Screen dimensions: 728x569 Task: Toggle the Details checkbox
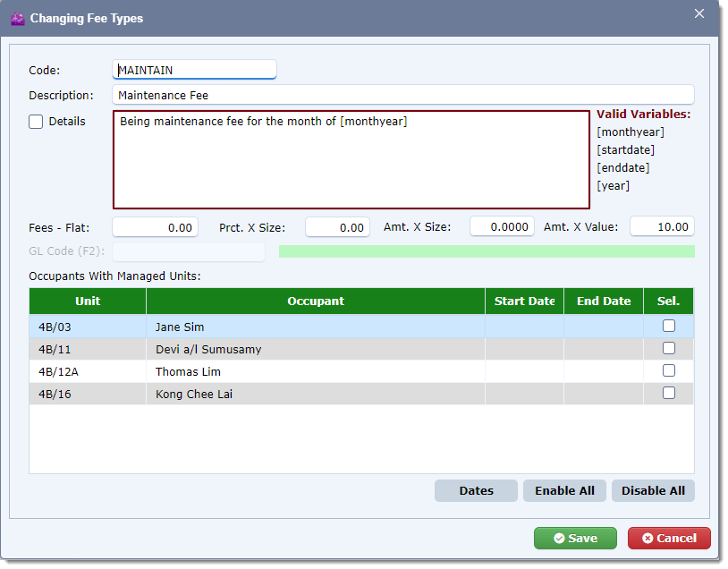(36, 122)
